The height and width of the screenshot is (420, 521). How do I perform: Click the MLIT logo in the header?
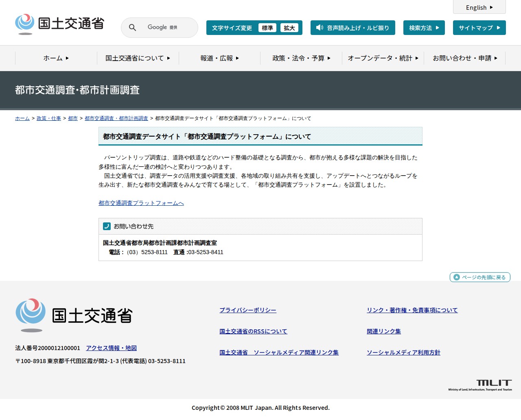[59, 24]
